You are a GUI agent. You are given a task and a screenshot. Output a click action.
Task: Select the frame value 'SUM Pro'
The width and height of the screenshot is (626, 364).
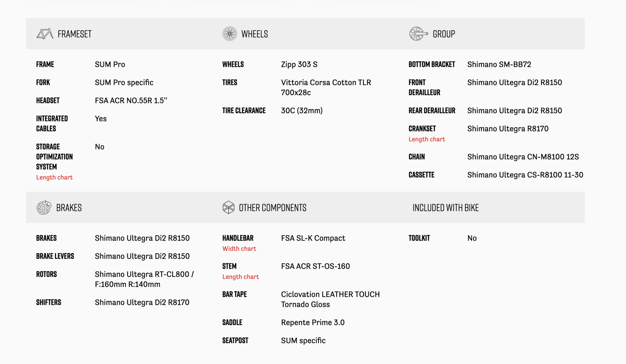point(110,64)
